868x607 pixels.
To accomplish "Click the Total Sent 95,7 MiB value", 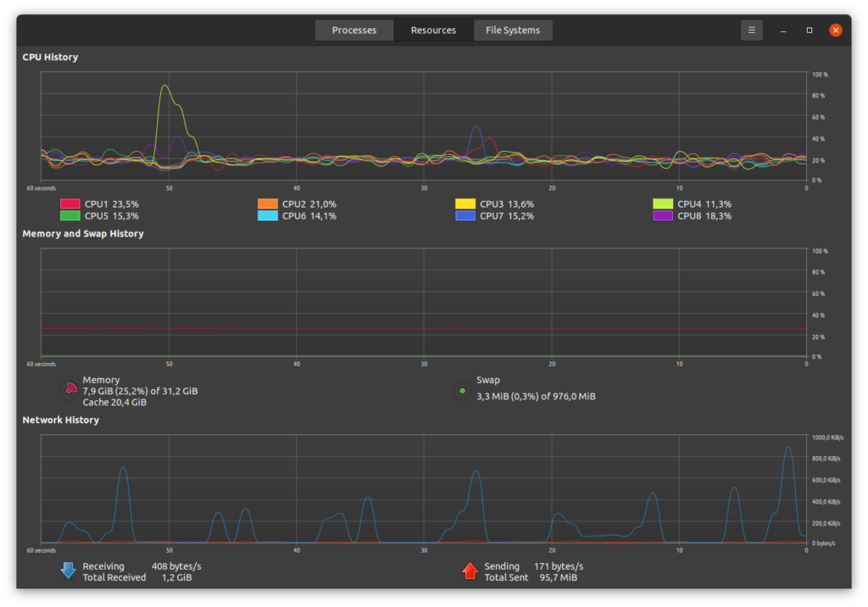I will [x=559, y=577].
